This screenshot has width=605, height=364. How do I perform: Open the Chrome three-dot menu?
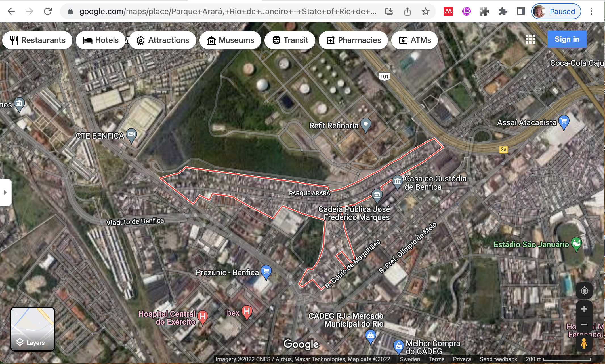point(591,12)
